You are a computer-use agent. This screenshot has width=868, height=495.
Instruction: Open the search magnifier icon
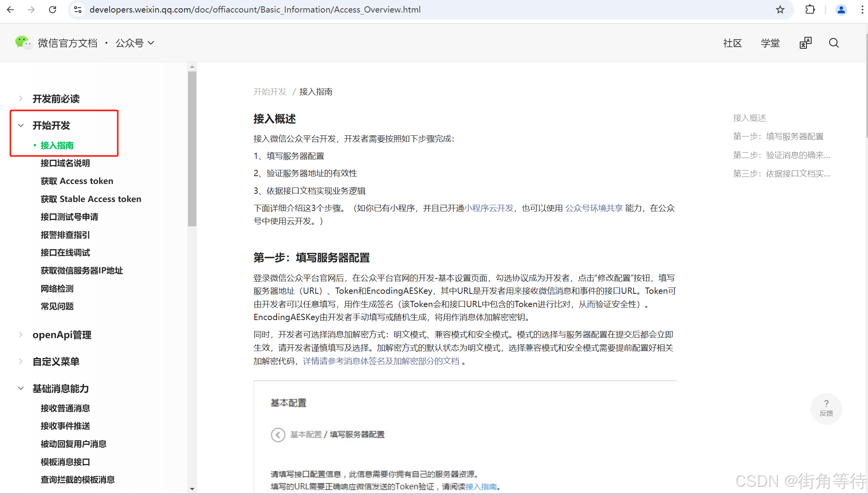click(834, 43)
